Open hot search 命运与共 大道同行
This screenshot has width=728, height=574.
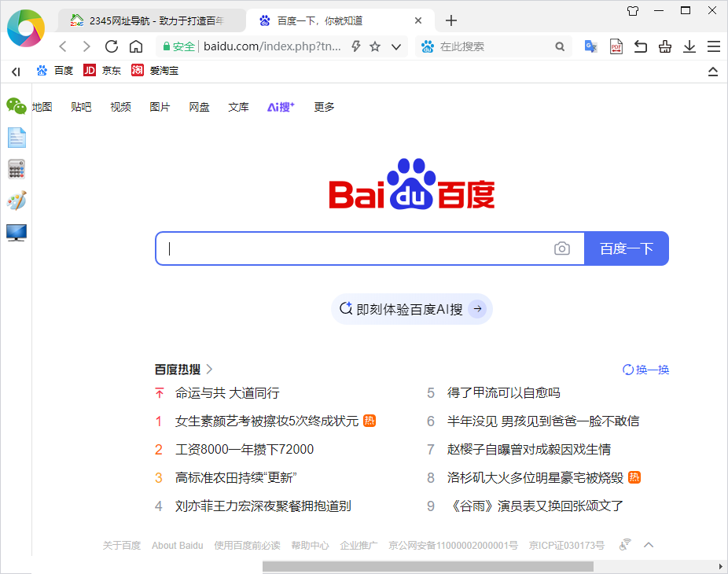(227, 393)
